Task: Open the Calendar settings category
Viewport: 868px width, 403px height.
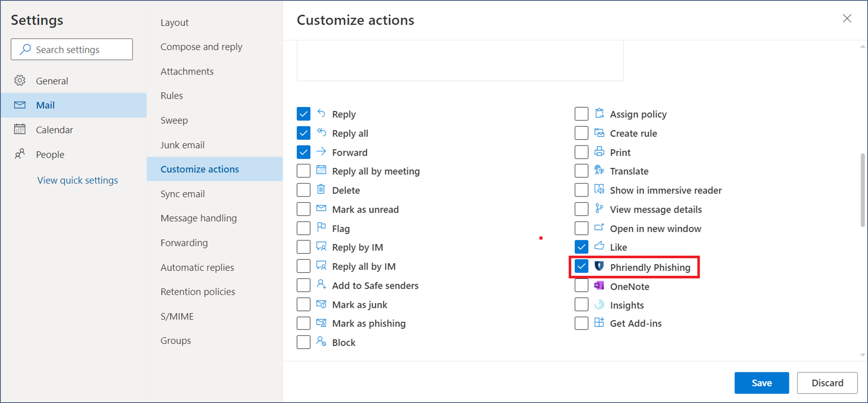Action: 73,130
